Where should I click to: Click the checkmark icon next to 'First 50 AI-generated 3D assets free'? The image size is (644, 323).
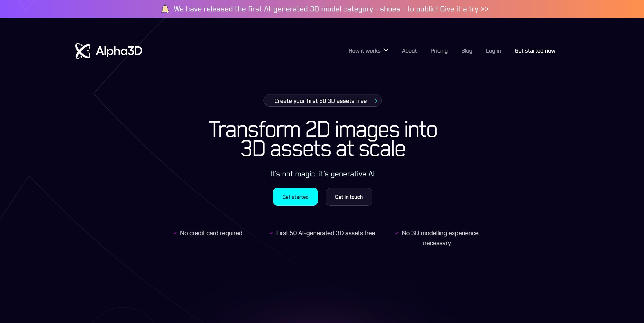click(271, 233)
